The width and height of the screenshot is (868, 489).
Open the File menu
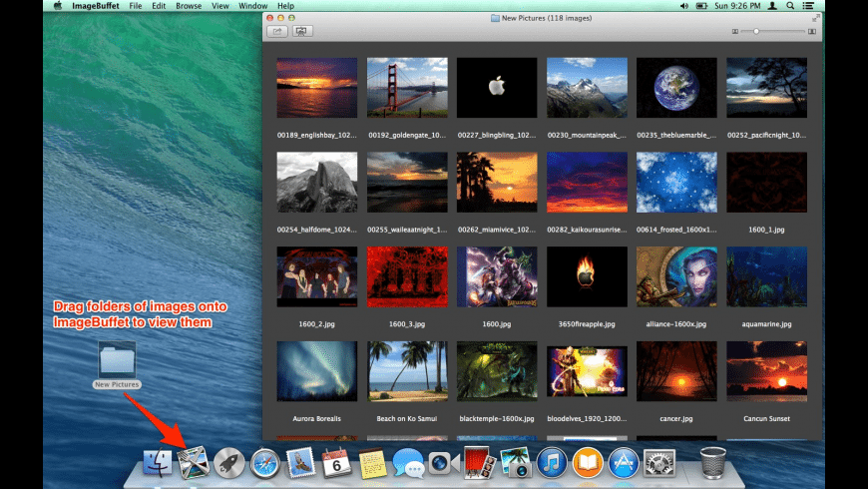[x=135, y=6]
